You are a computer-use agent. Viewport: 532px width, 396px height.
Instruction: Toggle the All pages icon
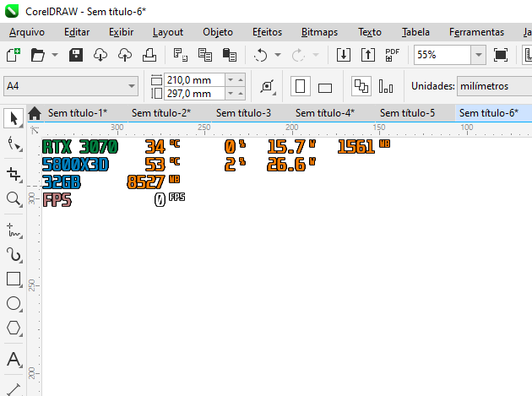(x=361, y=86)
